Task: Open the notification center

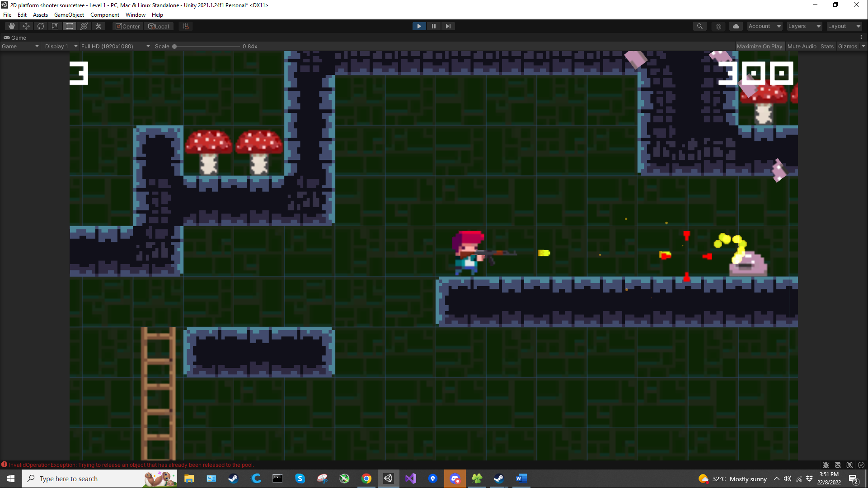Action: point(854,479)
